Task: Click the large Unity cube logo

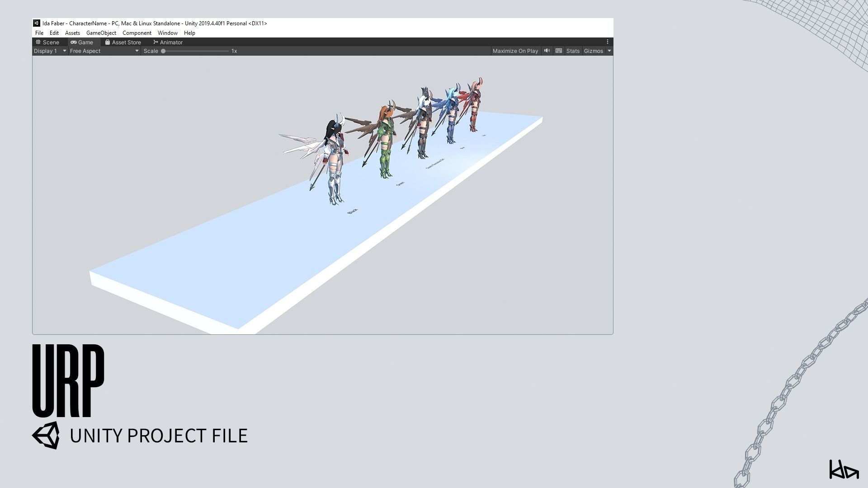Action: tap(46, 436)
